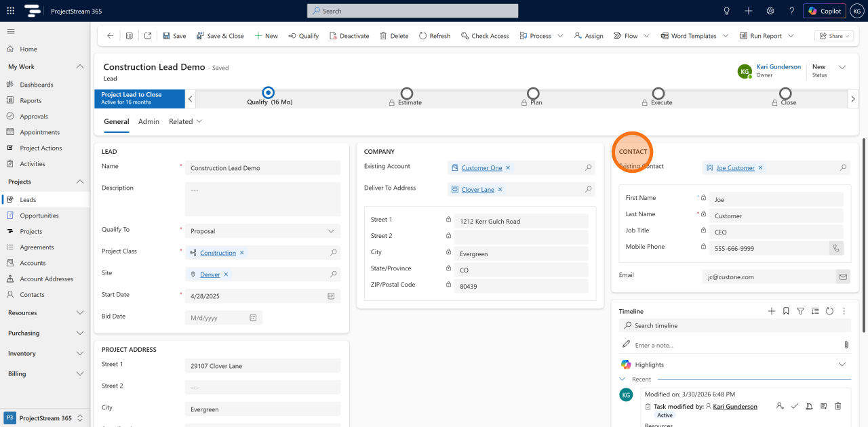Delete the lead record
Viewport: 868px width, 427px height.
click(x=394, y=36)
